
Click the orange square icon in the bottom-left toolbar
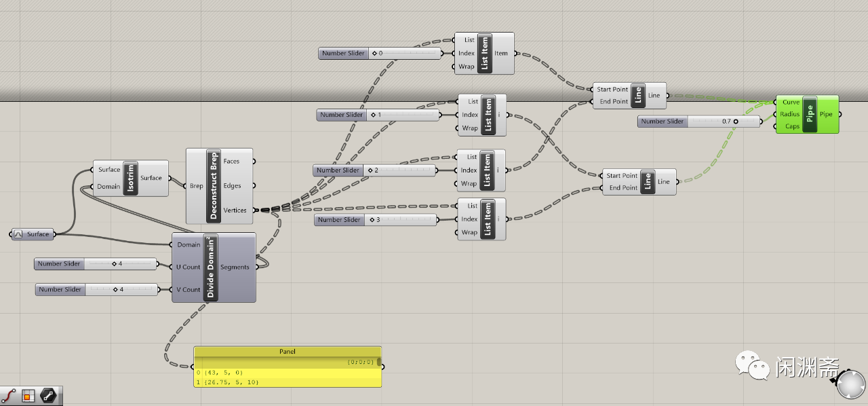(28, 395)
